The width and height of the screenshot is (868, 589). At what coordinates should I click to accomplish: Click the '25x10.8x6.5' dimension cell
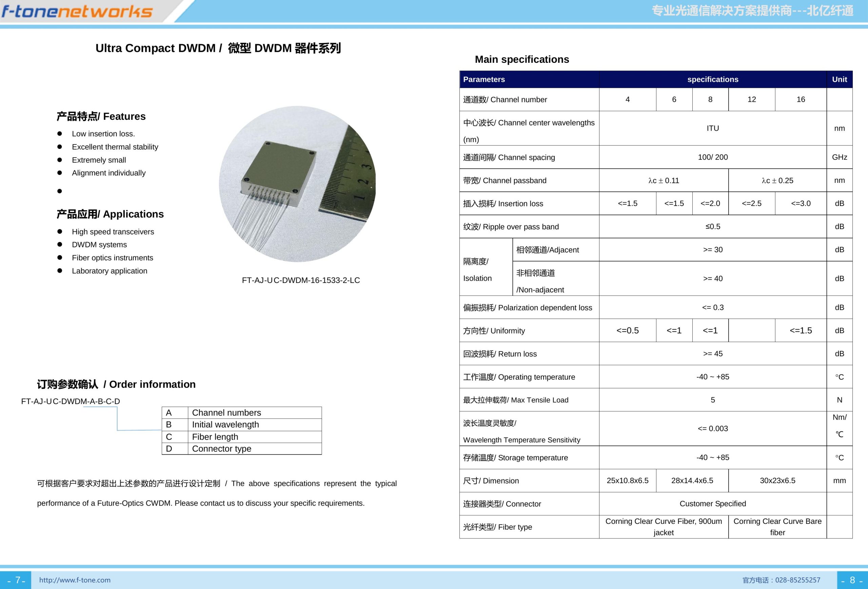628,481
